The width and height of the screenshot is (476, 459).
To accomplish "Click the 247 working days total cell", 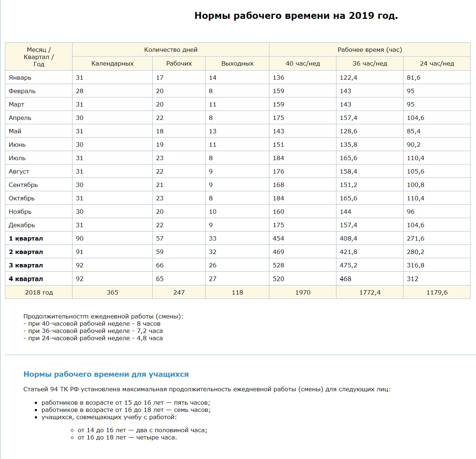I will (179, 292).
